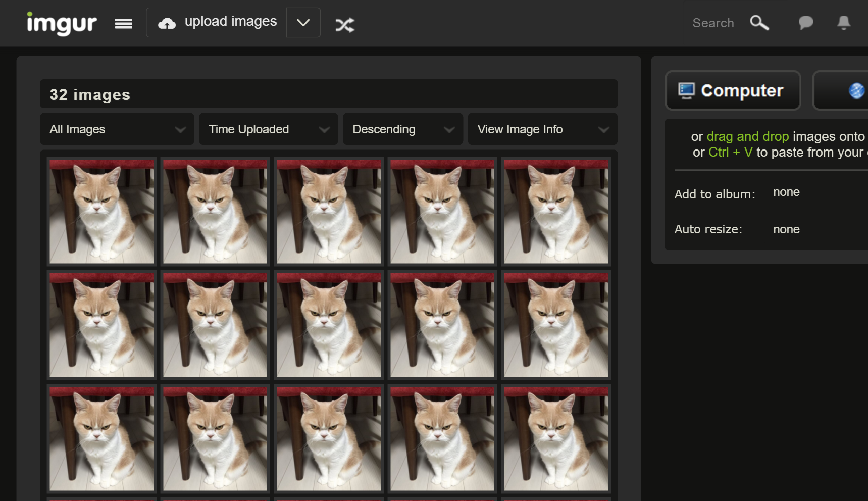Viewport: 868px width, 501px height.
Task: Expand the upload images dropdown arrow
Action: (303, 23)
